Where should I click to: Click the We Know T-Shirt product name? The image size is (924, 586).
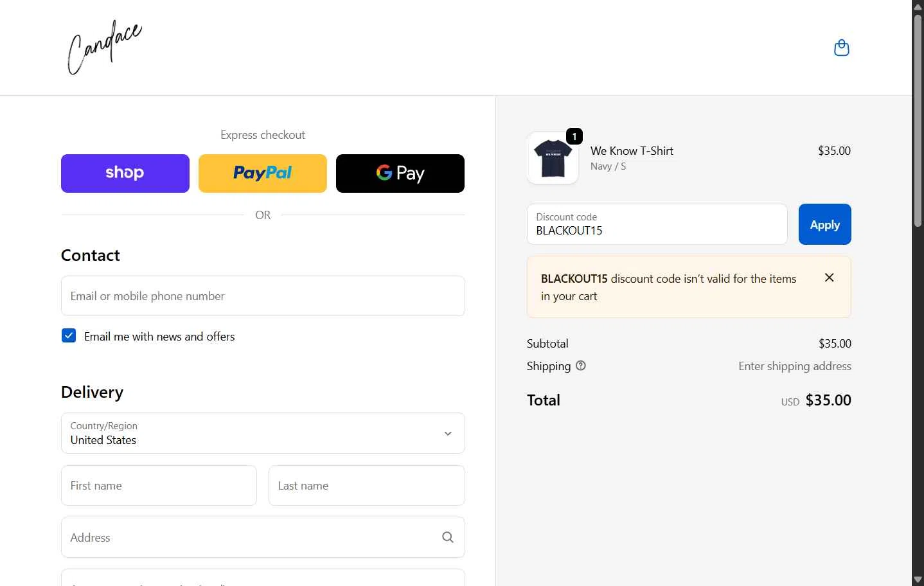[632, 151]
